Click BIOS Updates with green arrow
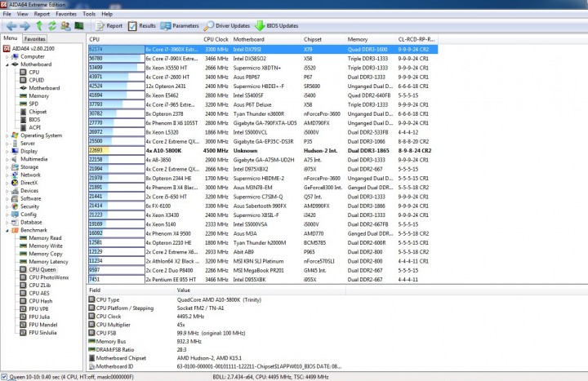The width and height of the screenshot is (588, 381). [277, 26]
